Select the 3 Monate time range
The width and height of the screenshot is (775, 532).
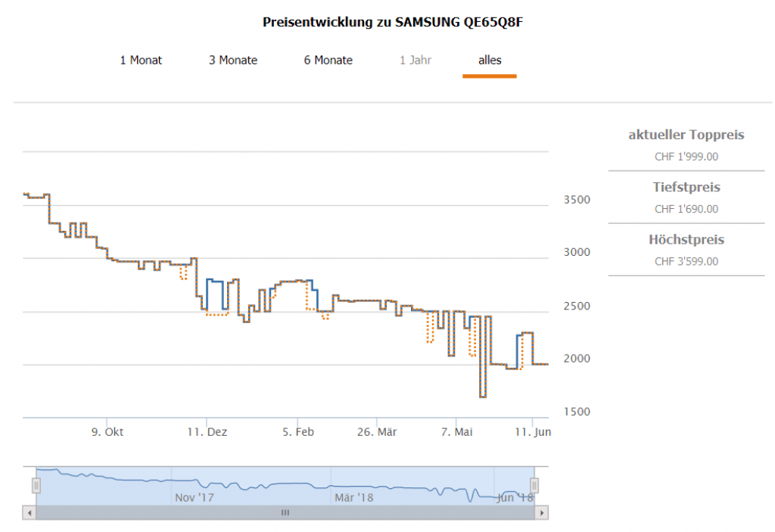click(233, 61)
